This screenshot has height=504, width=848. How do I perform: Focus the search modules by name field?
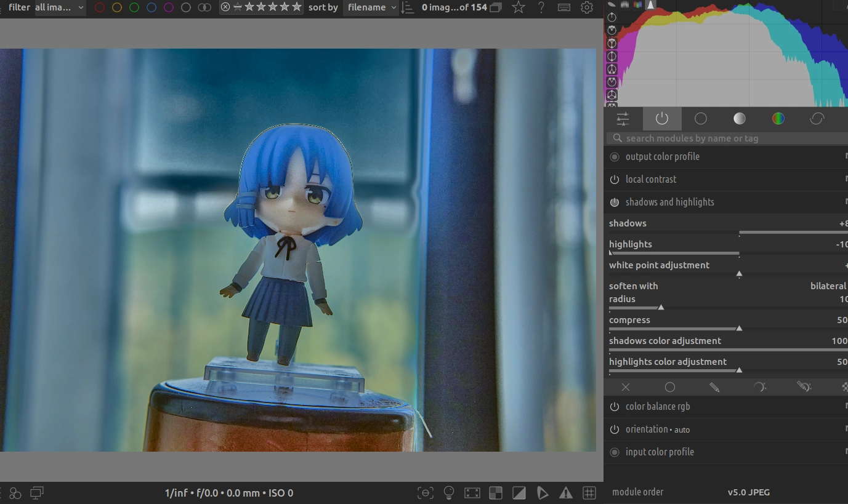(727, 138)
